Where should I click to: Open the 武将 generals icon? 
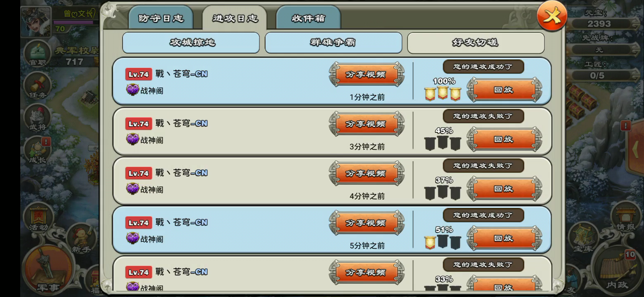38,118
